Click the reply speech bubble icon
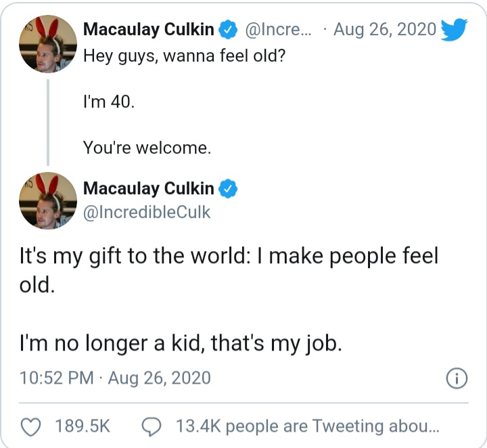The image size is (487, 448). pos(150,426)
